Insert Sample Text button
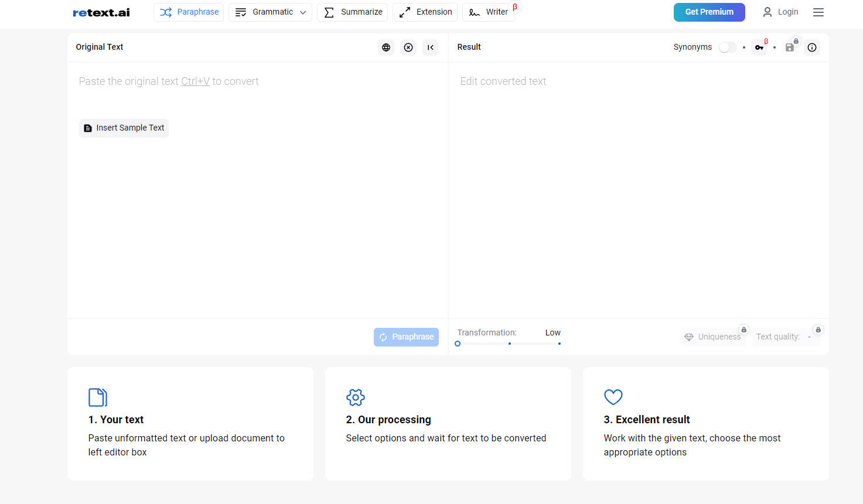 click(124, 128)
